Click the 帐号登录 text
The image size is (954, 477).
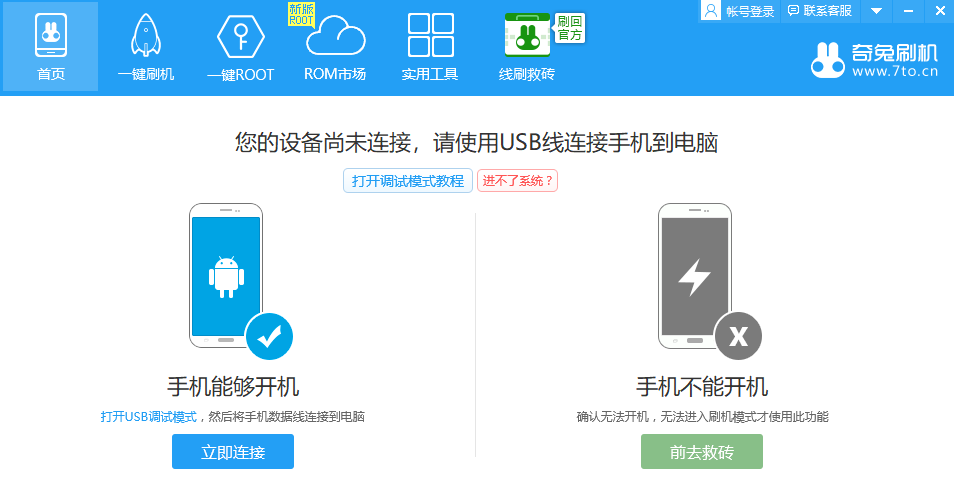[x=750, y=11]
